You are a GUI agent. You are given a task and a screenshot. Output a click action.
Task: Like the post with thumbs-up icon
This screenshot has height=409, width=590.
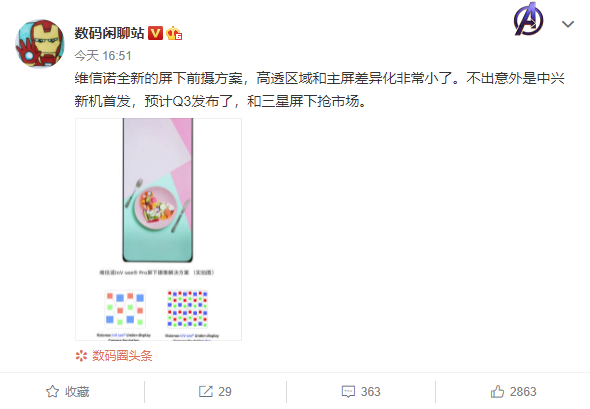[497, 391]
